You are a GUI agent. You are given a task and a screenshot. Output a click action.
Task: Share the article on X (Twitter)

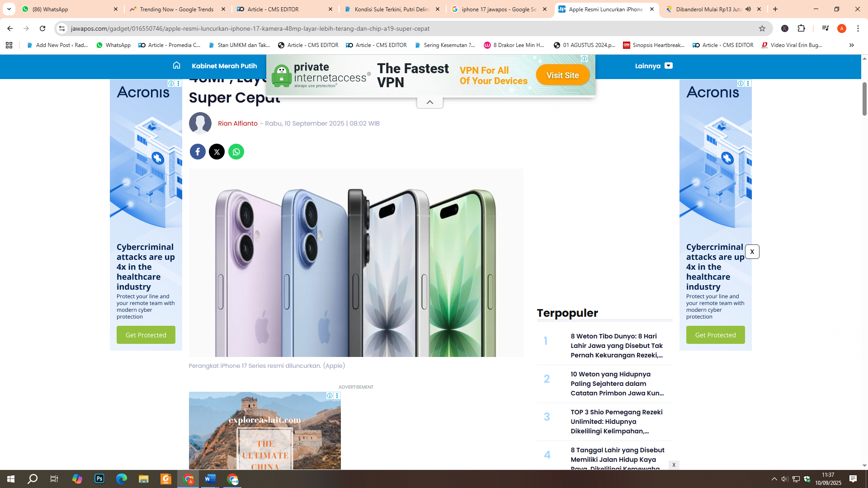point(217,151)
